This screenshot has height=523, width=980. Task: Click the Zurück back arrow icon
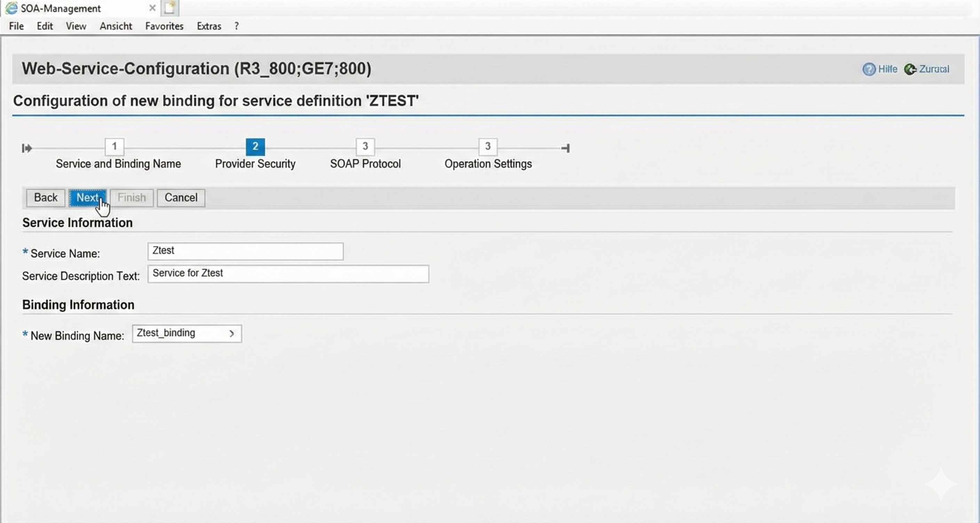(910, 69)
